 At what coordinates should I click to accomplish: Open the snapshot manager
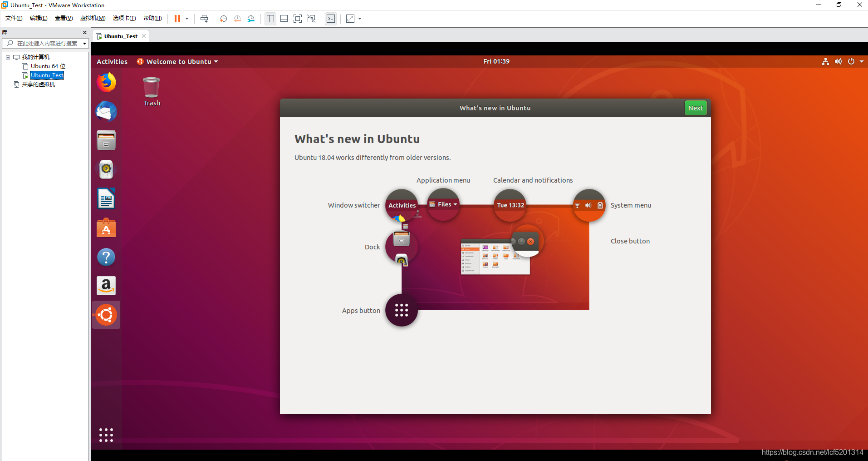click(251, 19)
